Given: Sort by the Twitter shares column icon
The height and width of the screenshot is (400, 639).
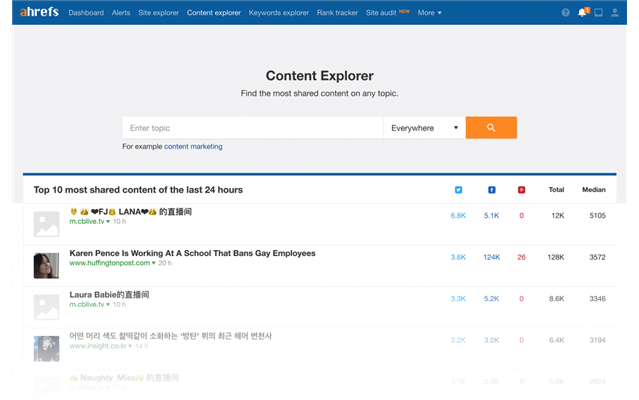Looking at the screenshot, I should pyautogui.click(x=458, y=189).
